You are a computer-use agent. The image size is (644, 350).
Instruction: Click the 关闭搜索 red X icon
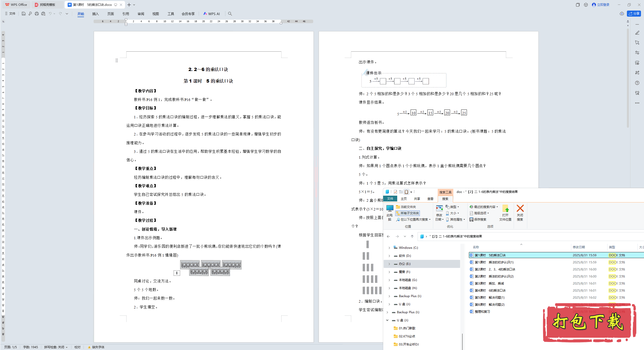click(520, 213)
